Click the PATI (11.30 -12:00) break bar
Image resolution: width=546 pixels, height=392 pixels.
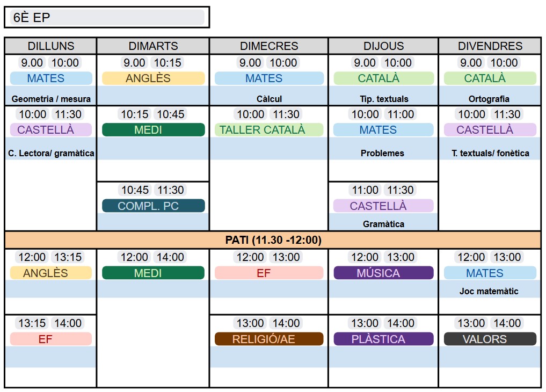click(x=273, y=240)
